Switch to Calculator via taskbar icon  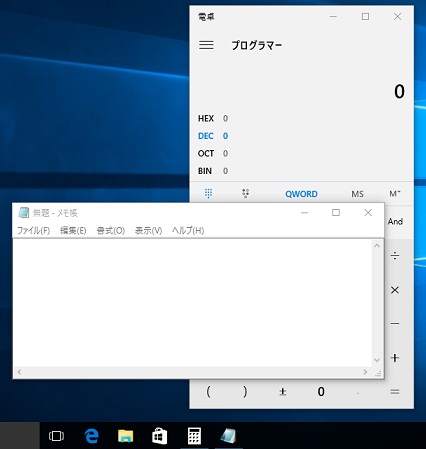pyautogui.click(x=194, y=436)
